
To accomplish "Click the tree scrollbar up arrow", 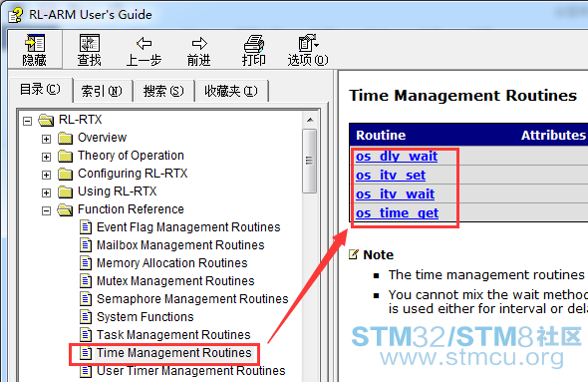I will point(310,120).
